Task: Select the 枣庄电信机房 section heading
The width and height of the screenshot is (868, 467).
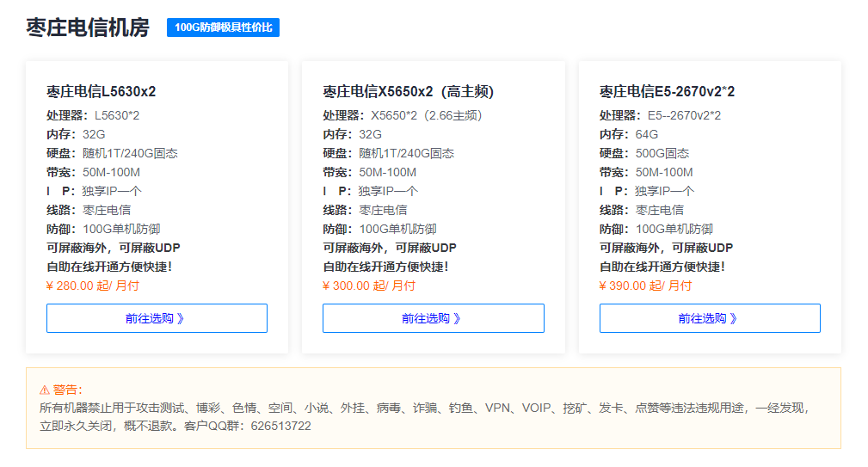Action: click(88, 28)
